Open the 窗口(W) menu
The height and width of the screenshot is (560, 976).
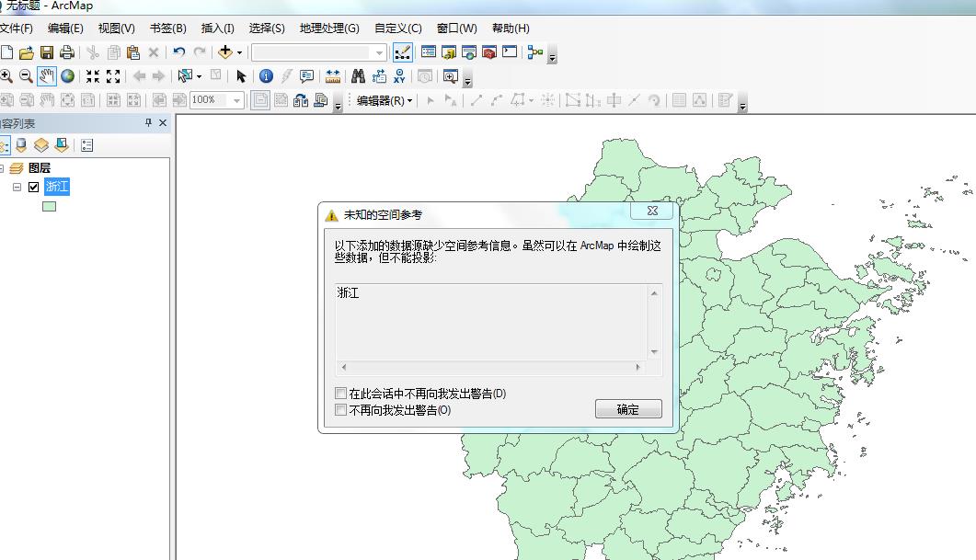coord(456,28)
